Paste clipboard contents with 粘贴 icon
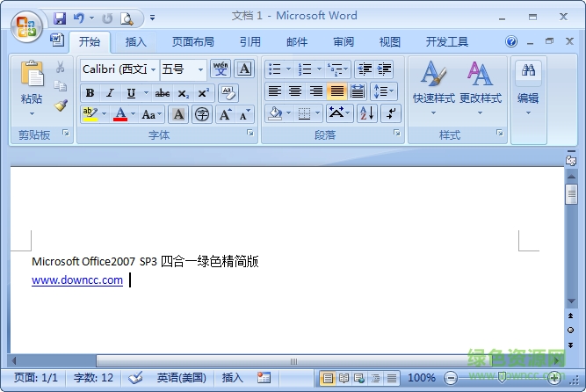 (32, 73)
